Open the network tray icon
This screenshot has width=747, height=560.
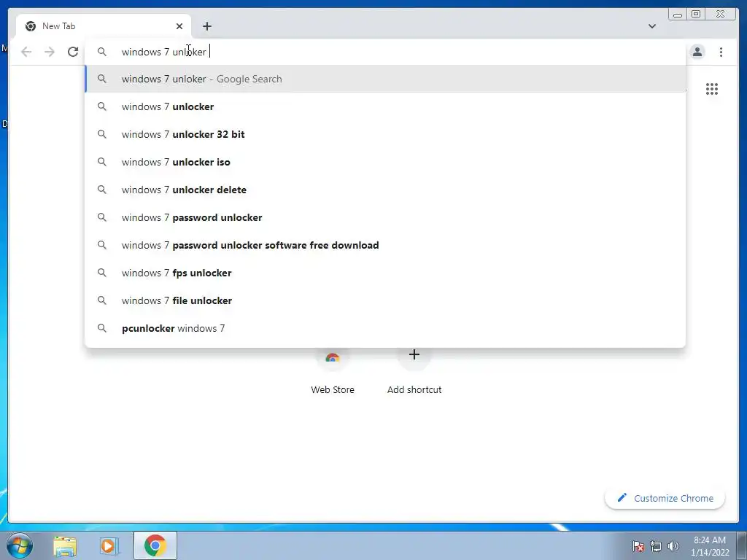[656, 546]
